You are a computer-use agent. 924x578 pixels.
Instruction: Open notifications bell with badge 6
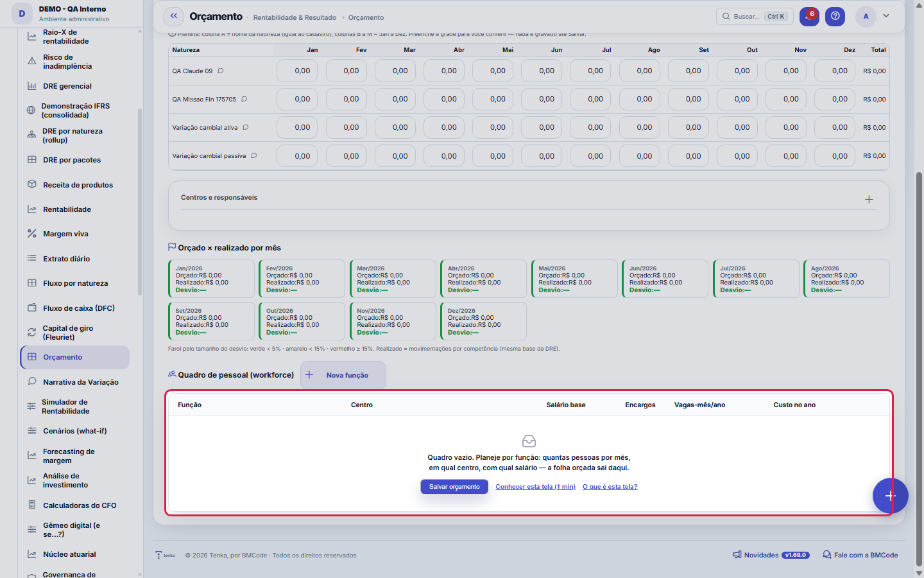click(809, 17)
